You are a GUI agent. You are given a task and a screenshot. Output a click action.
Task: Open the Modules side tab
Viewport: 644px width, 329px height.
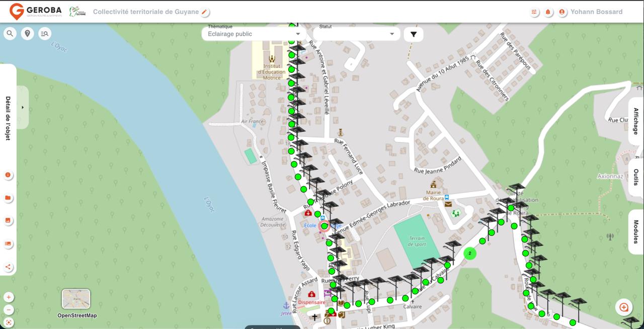tap(636, 232)
